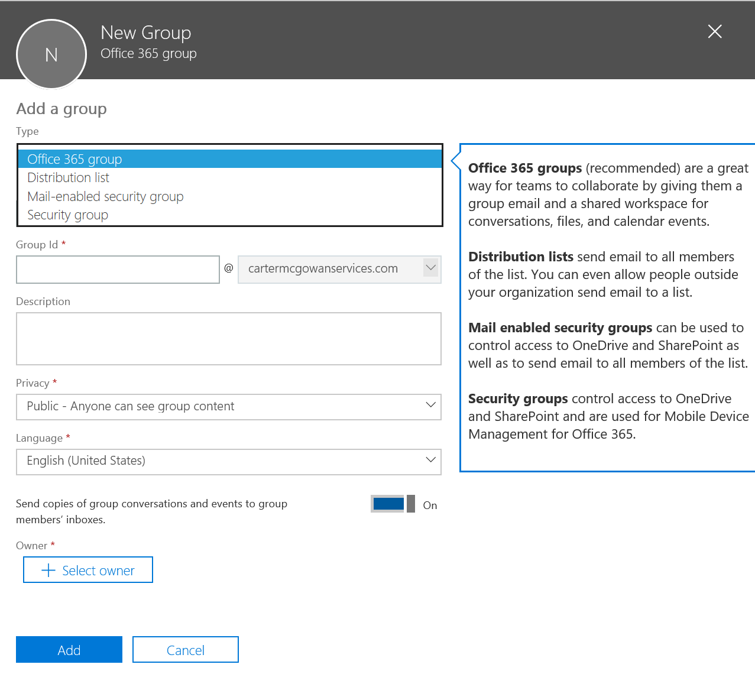Click the 'Add a group' heading
The width and height of the screenshot is (755, 700).
click(61, 109)
